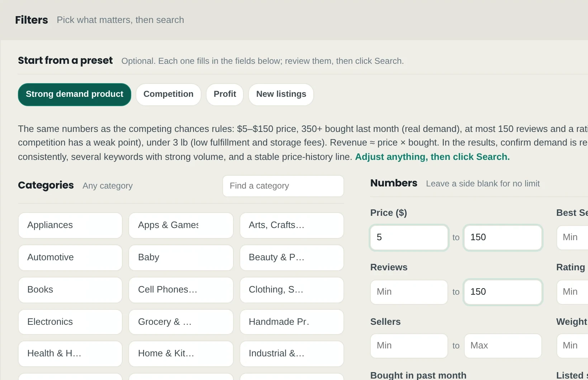588x380 pixels.
Task: Select the Strong demand product preset
Action: coord(75,95)
